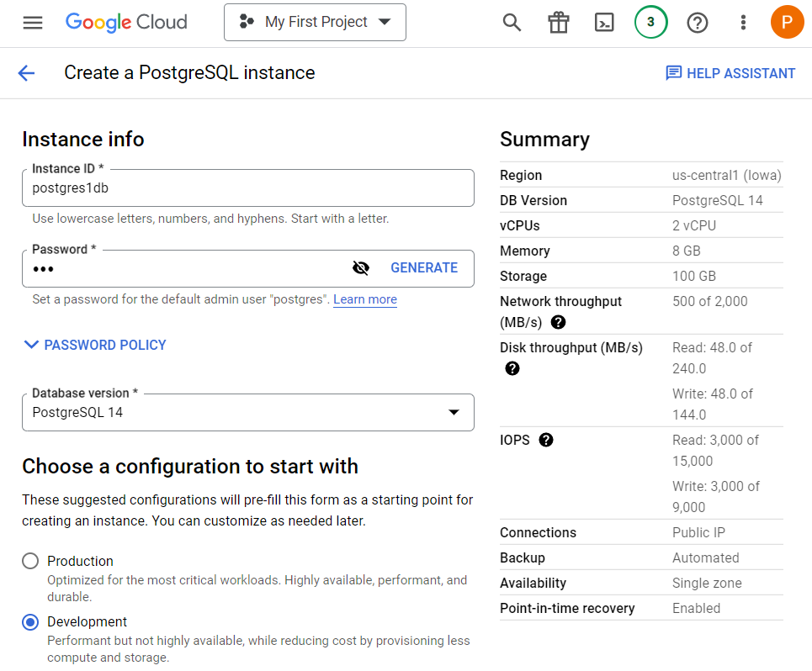
Task: Select the Production configuration radio button
Action: pyautogui.click(x=30, y=561)
